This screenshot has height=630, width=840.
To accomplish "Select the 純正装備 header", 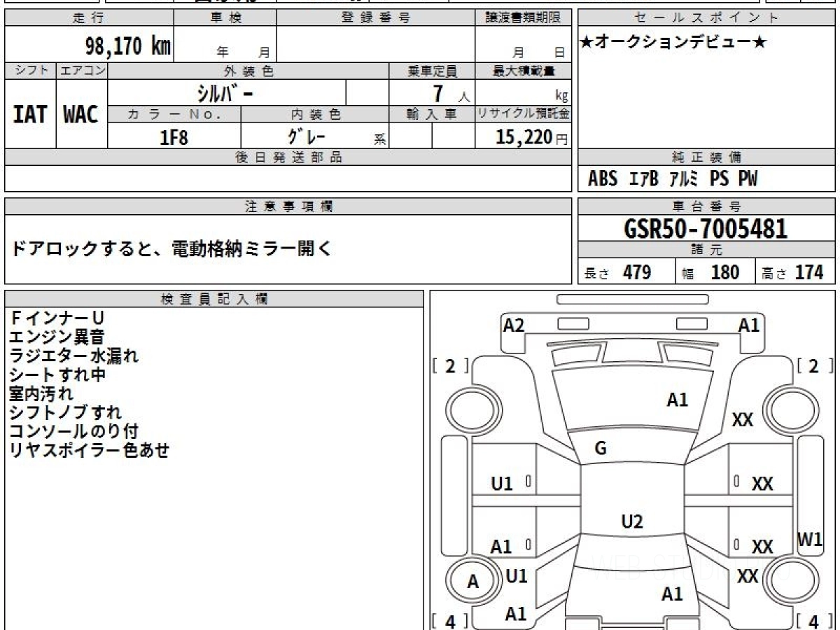I will [x=707, y=157].
